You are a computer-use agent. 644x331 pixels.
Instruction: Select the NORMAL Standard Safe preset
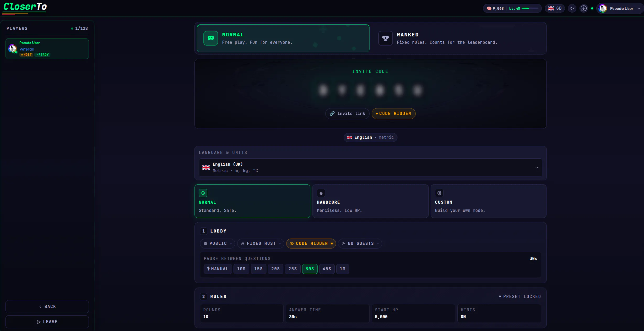252,201
